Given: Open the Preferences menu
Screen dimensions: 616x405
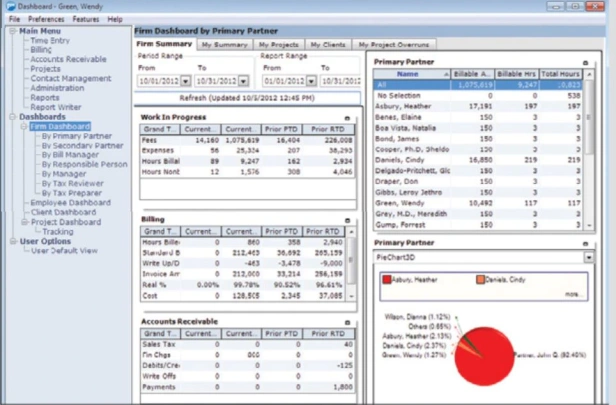Looking at the screenshot, I should coord(46,19).
